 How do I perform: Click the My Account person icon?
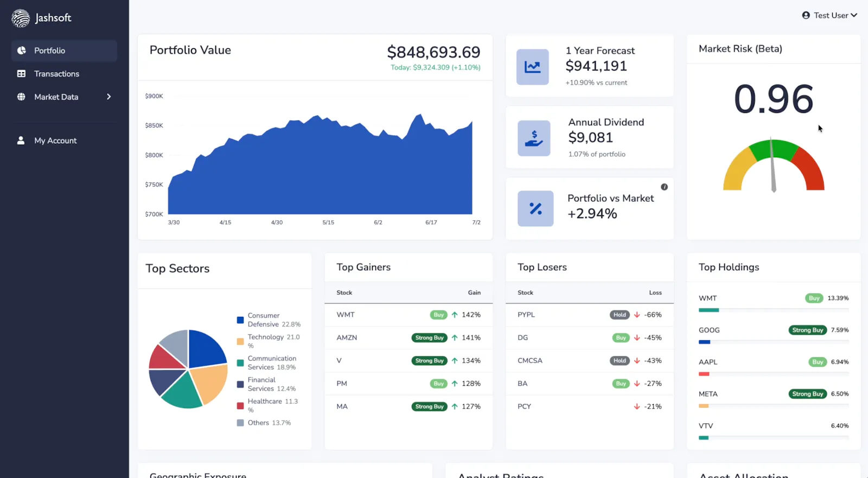point(21,141)
